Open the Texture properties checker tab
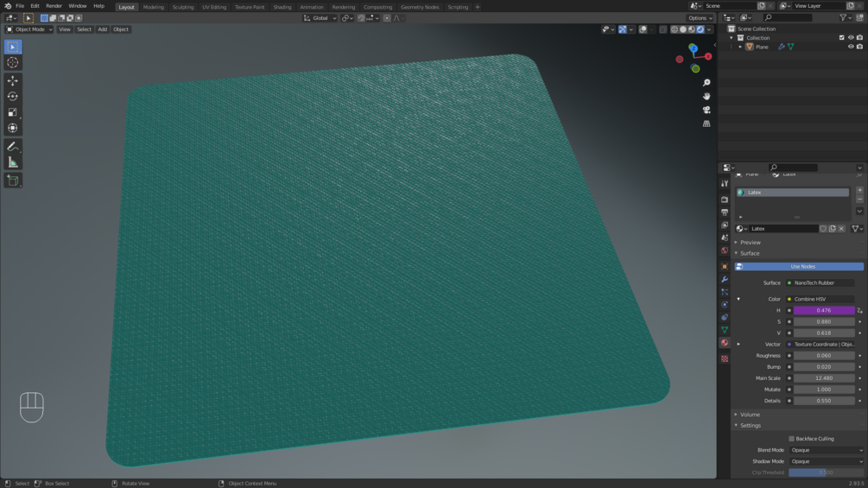Screen dimensions: 868x488 coord(725,358)
